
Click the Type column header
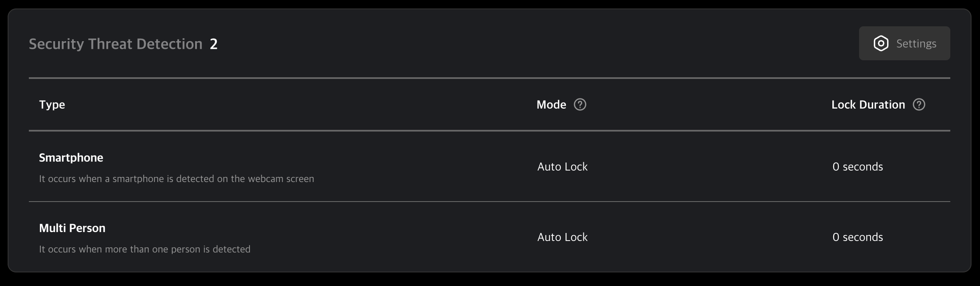pos(52,105)
